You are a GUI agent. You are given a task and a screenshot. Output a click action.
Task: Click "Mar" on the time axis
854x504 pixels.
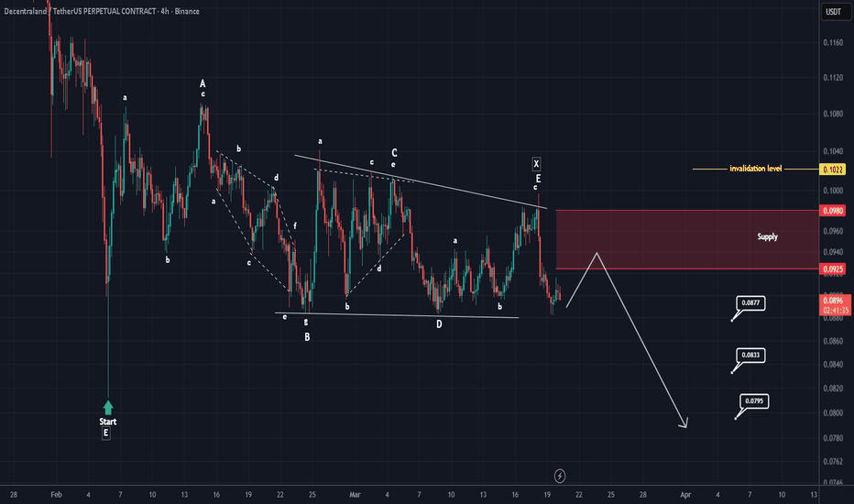(x=356, y=495)
